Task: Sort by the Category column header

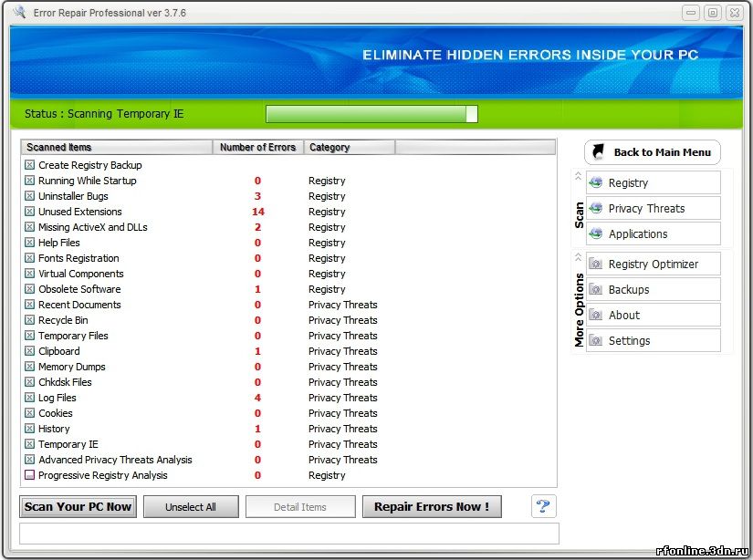Action: coord(350,147)
